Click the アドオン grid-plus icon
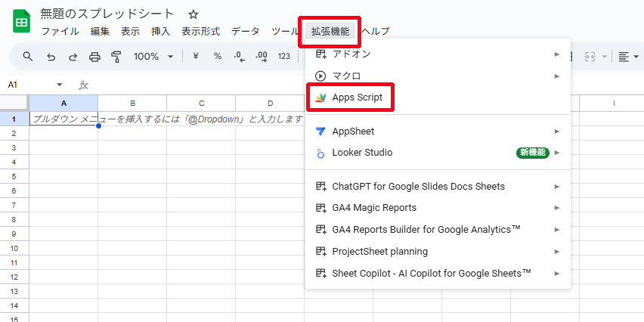The width and height of the screenshot is (644, 322). click(x=320, y=54)
